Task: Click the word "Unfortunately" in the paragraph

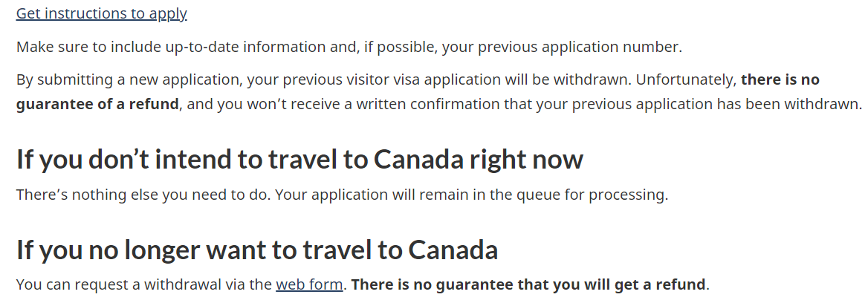Action: 686,79
